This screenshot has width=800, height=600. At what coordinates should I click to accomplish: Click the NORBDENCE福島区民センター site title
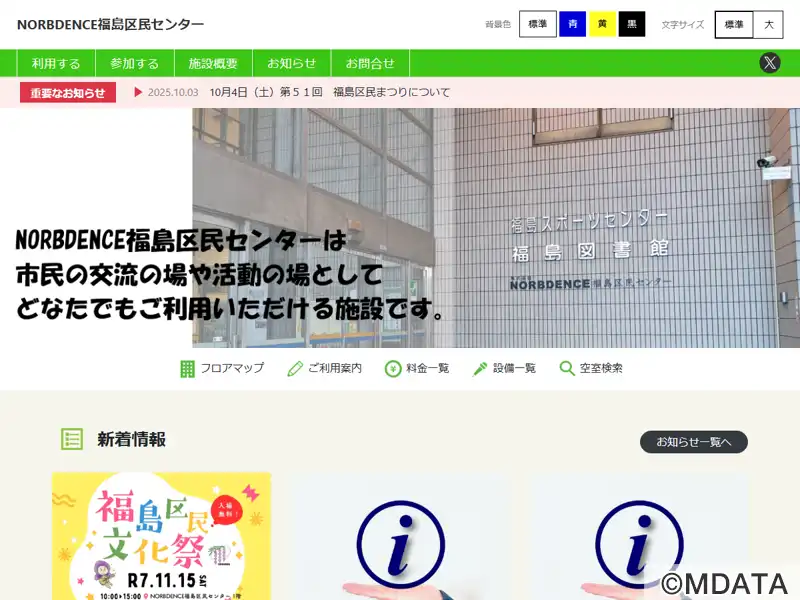click(110, 24)
